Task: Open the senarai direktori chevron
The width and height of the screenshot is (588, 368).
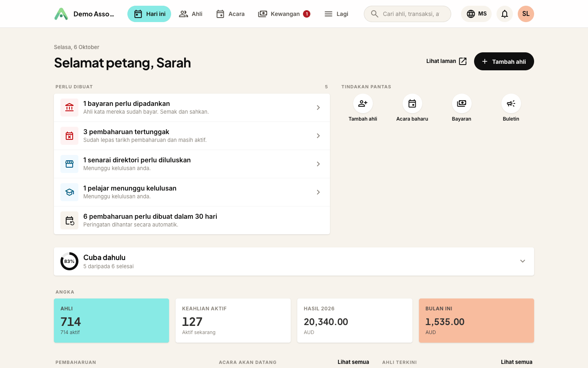Action: click(318, 164)
